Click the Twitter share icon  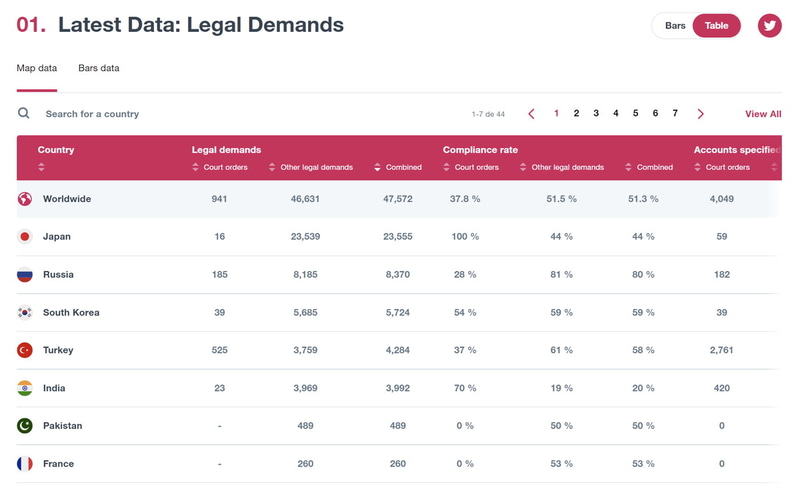[769, 26]
